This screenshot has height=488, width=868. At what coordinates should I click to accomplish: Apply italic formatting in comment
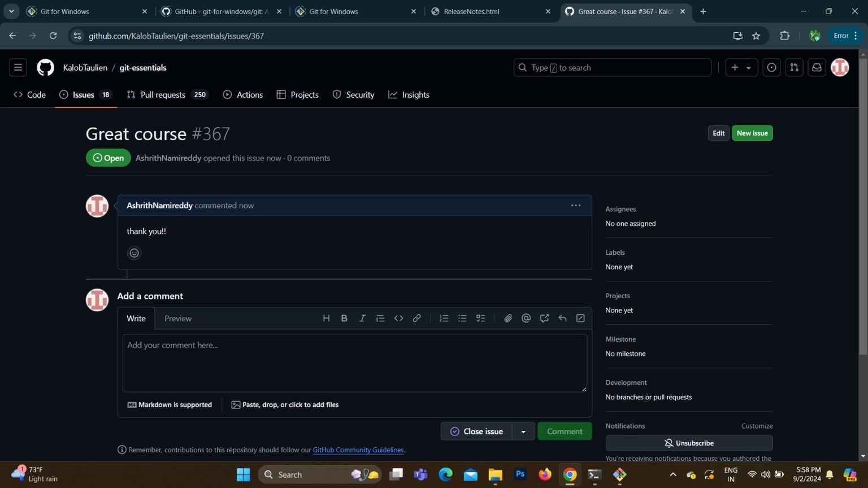362,319
